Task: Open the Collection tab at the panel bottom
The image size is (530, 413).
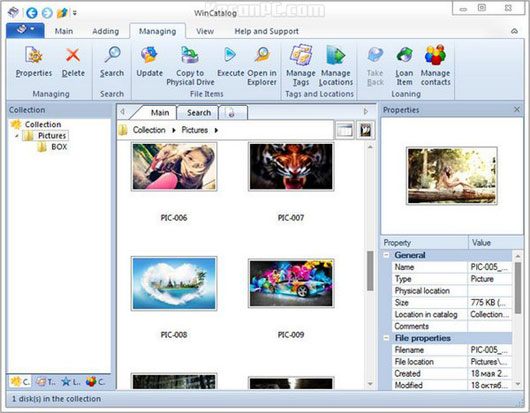Action: 20,382
